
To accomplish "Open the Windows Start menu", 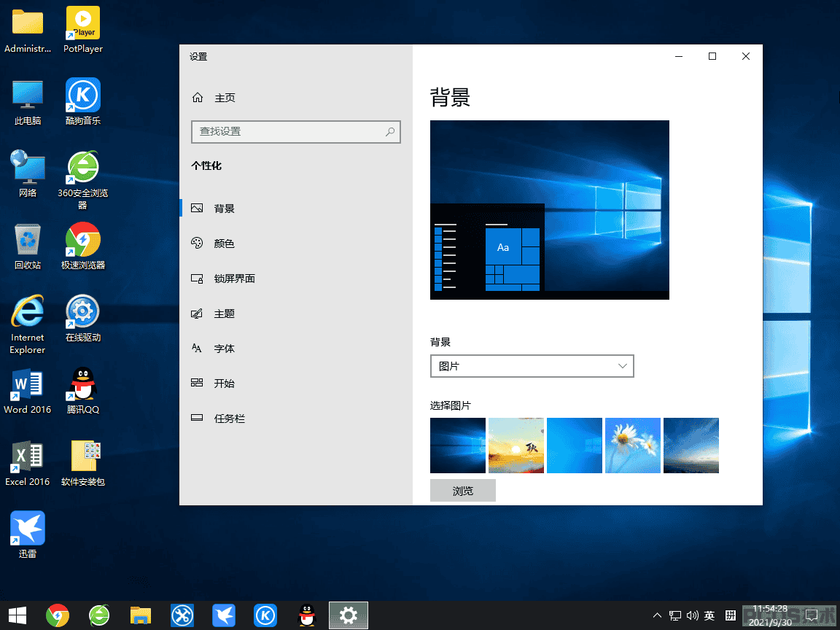I will pos(17,615).
